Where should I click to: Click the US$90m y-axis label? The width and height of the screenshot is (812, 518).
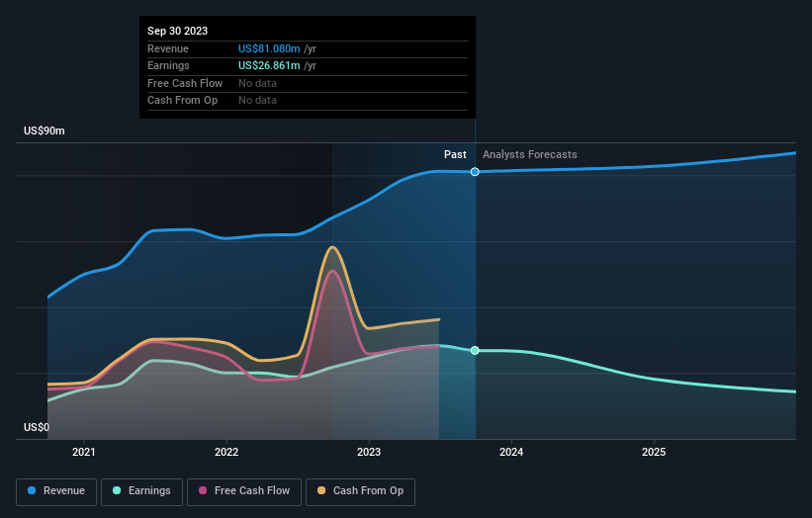45,130
